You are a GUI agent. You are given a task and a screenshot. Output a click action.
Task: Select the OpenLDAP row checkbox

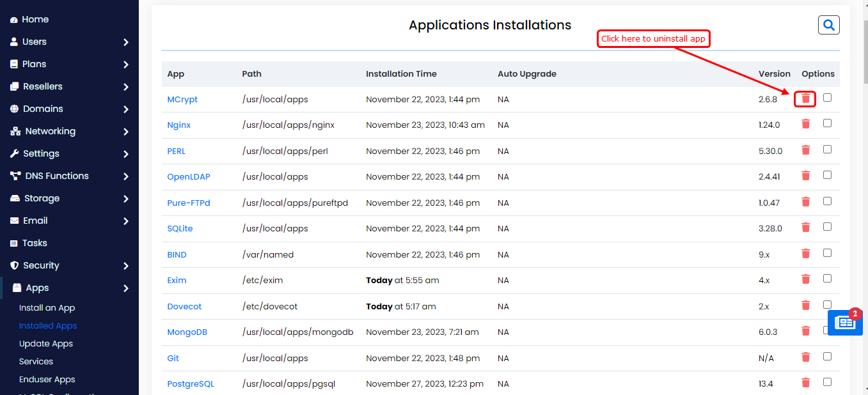827,175
